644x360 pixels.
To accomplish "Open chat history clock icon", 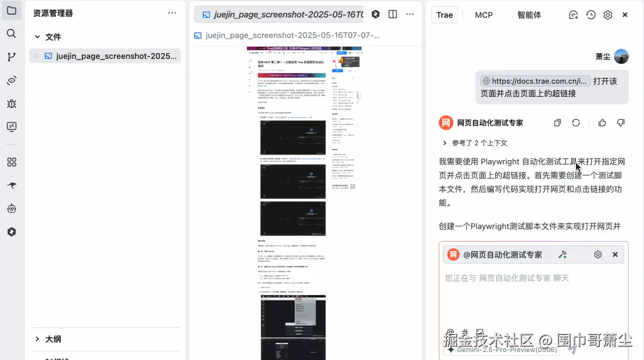I will [x=591, y=15].
